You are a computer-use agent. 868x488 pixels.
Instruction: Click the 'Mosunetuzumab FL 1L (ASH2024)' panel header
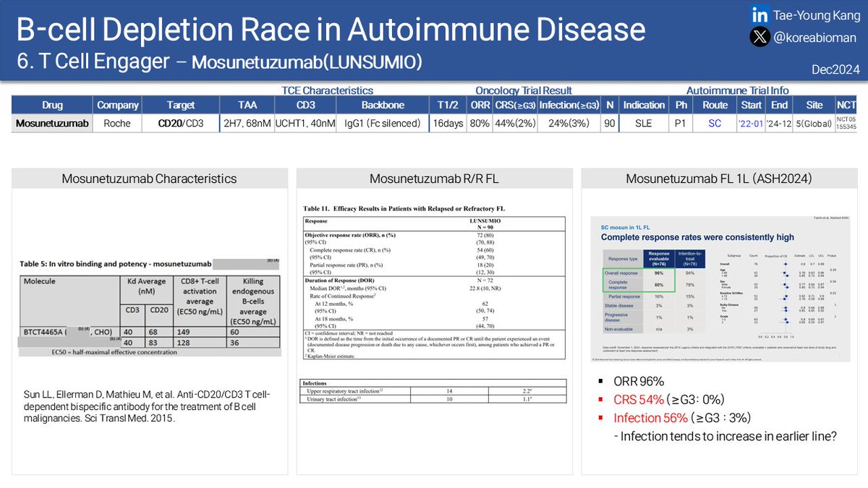tap(718, 179)
